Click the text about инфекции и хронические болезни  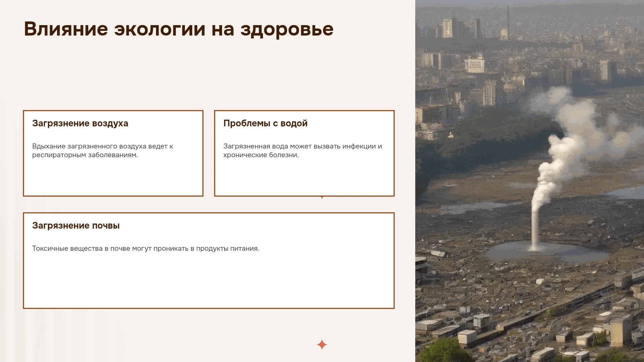pyautogui.click(x=303, y=150)
